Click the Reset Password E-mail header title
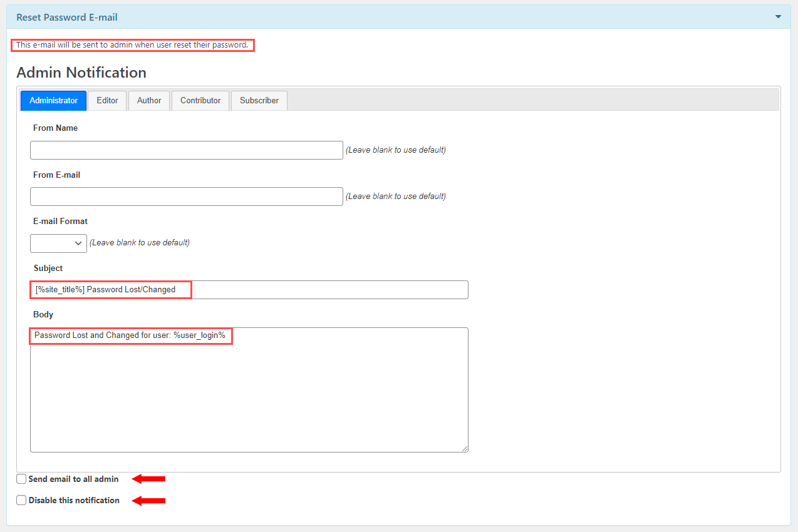The height and width of the screenshot is (532, 798). click(66, 18)
